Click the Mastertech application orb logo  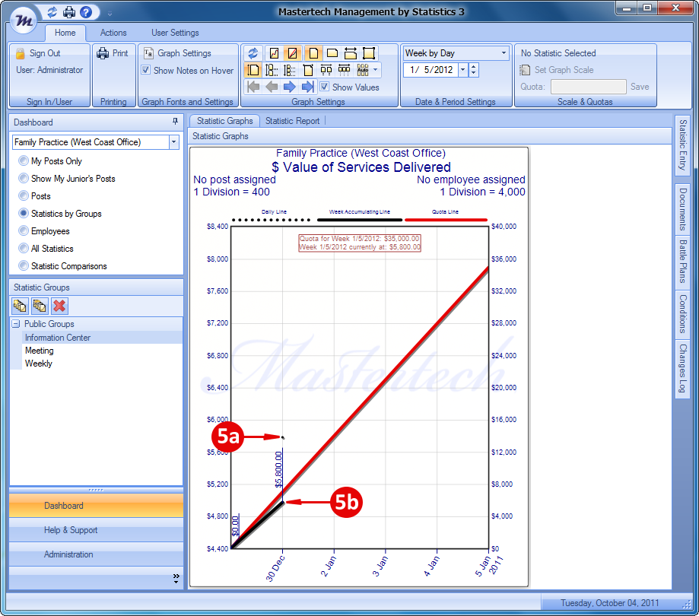[x=23, y=20]
